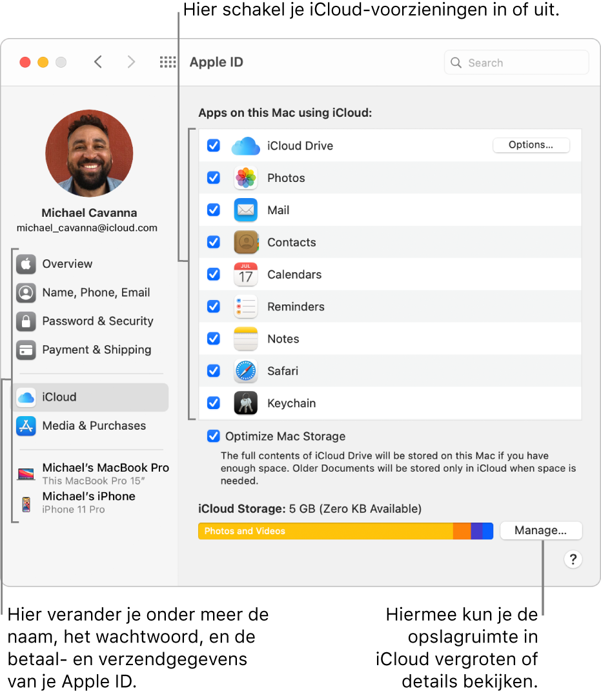Screen dimensions: 601x700
Task: Click the Search input field
Action: (x=516, y=63)
